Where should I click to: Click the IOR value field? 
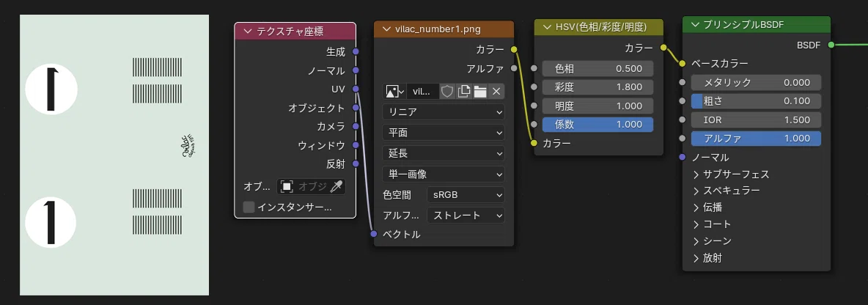756,120
